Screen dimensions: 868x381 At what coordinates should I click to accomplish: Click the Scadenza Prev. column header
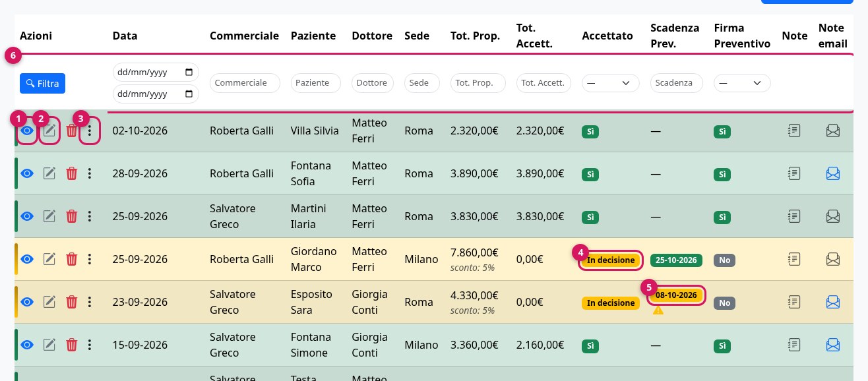(x=675, y=36)
